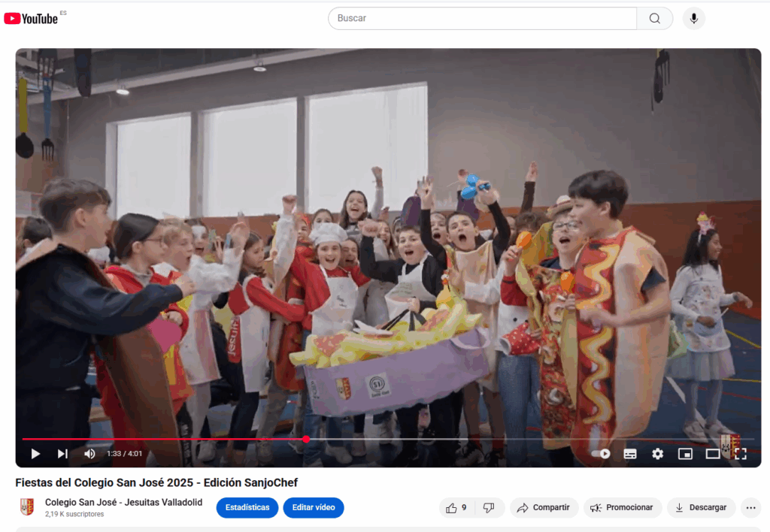
Task: Click the Promocionar button
Action: point(623,508)
